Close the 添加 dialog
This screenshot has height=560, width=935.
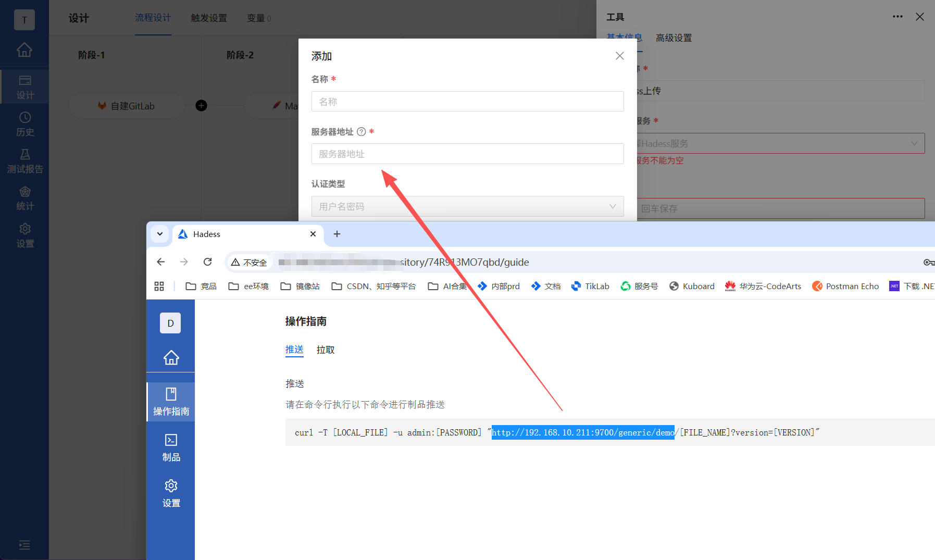[x=619, y=56]
